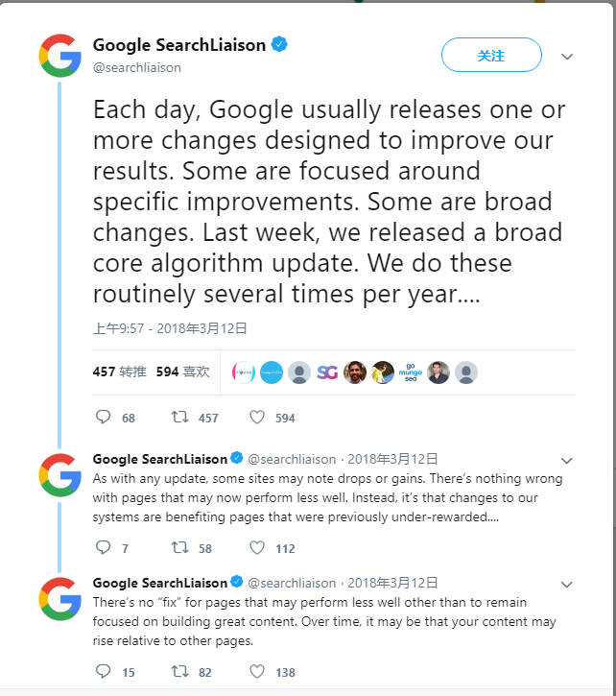Click the "go mungo seo" liker avatar
The width and height of the screenshot is (616, 696).
tap(410, 372)
